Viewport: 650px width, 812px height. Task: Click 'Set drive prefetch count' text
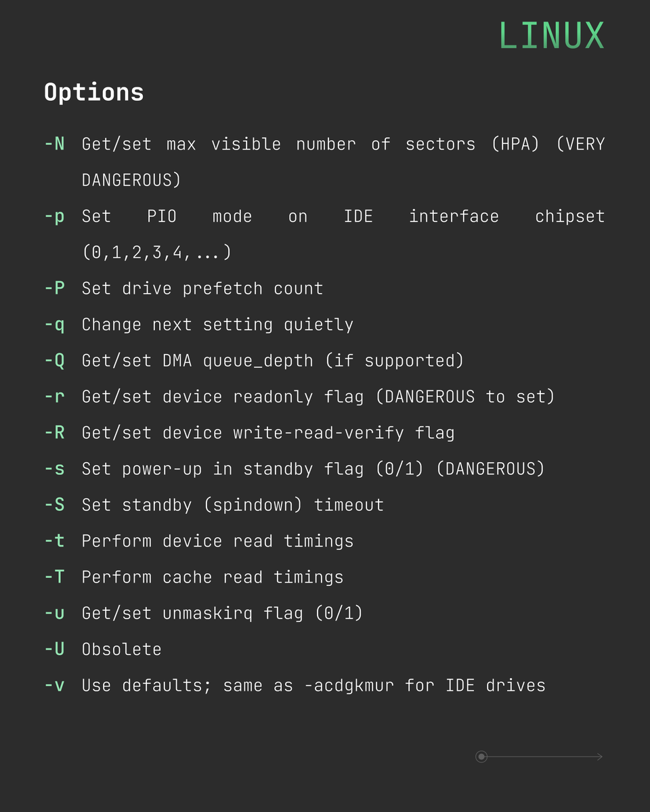coord(202,288)
